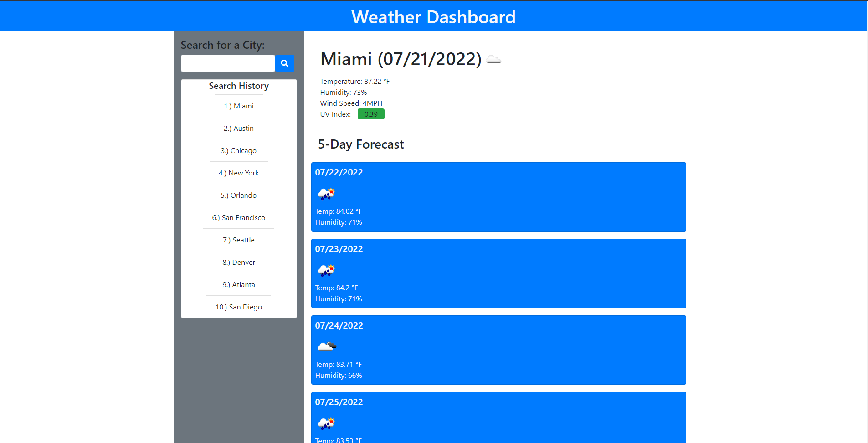Click the magnifier search button
Screen dimensions: 868x443
click(284, 63)
